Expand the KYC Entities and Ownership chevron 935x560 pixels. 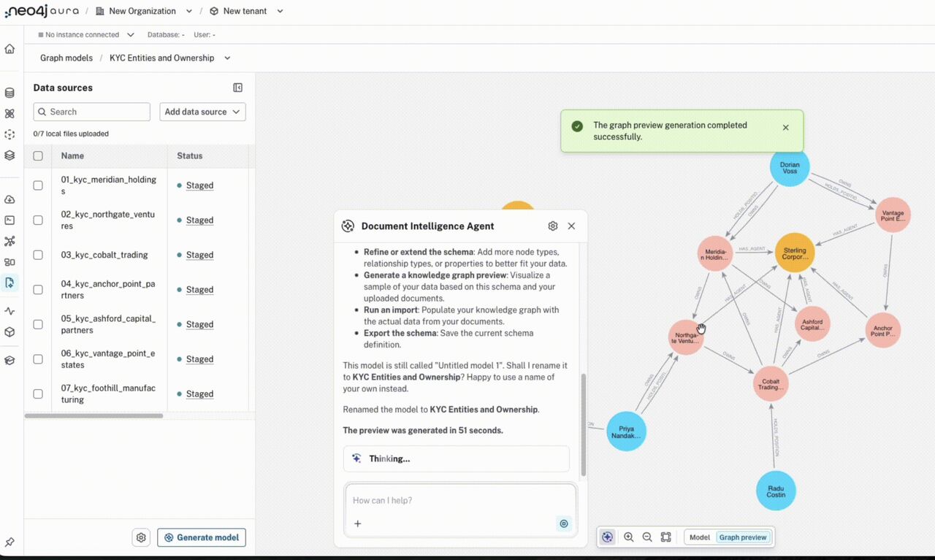tap(227, 58)
